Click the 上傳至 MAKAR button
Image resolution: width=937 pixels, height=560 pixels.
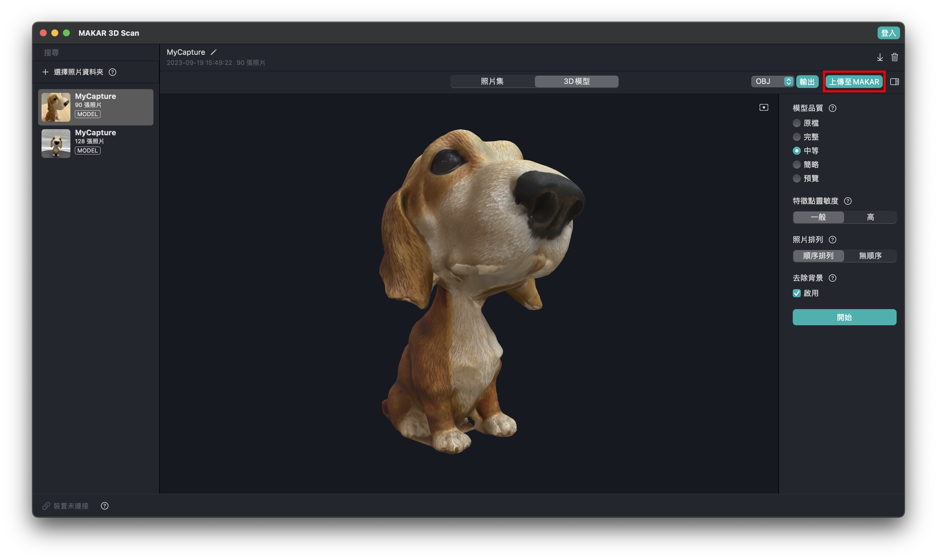click(x=854, y=82)
